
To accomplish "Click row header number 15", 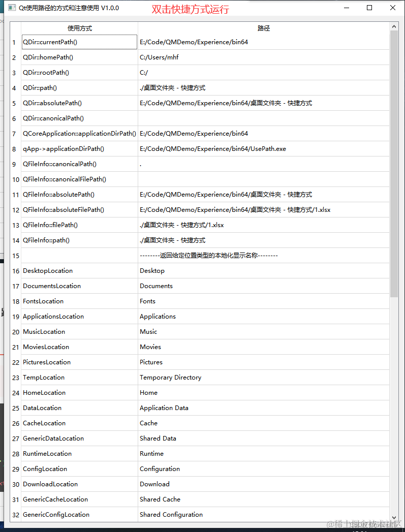I will 16,256.
